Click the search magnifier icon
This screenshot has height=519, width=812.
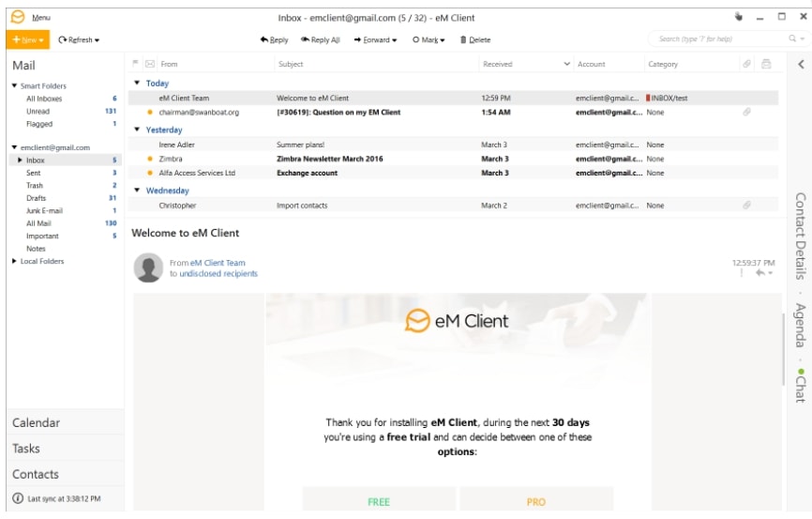(791, 38)
